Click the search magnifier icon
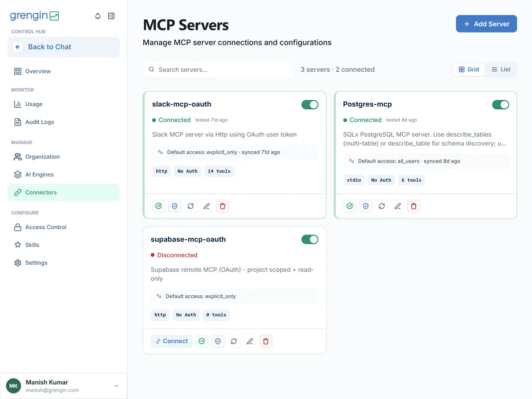Viewport: 532px width, 399px height. click(151, 69)
